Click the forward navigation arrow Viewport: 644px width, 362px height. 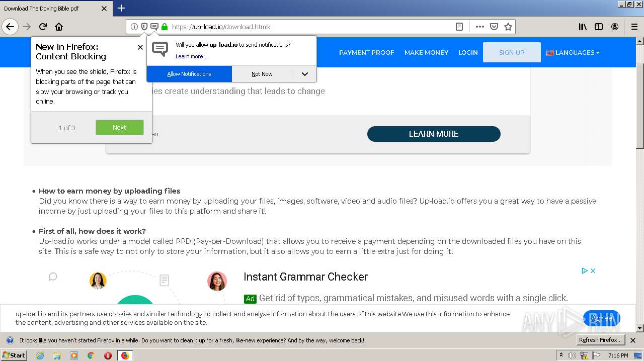click(x=27, y=27)
